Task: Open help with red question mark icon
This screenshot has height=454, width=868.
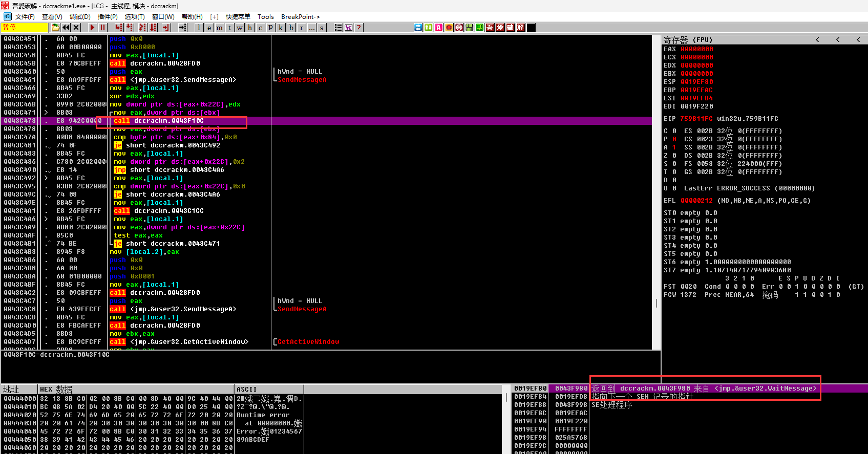Action: pyautogui.click(x=358, y=28)
